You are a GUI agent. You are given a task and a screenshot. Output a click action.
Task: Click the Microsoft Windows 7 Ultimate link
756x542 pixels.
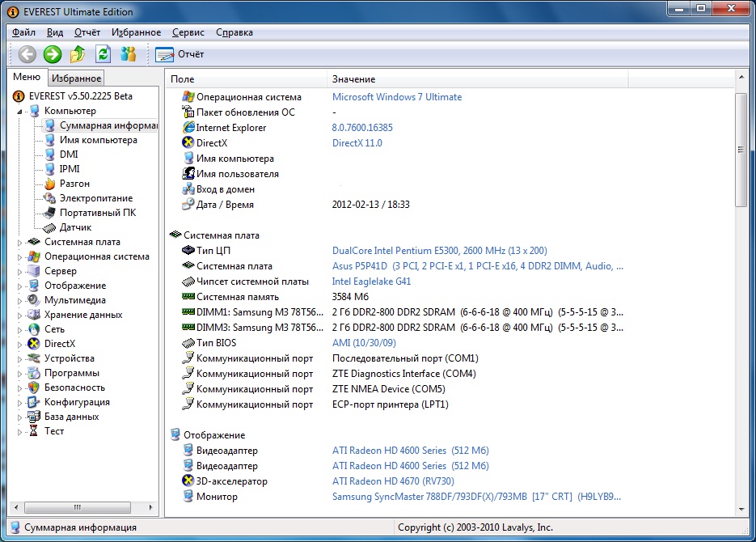coord(396,97)
